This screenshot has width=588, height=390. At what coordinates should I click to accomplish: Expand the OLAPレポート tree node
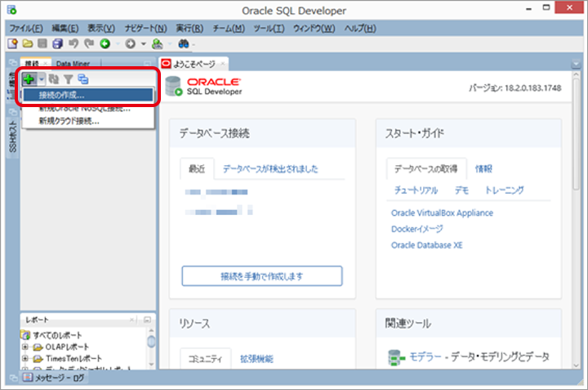tap(26, 347)
